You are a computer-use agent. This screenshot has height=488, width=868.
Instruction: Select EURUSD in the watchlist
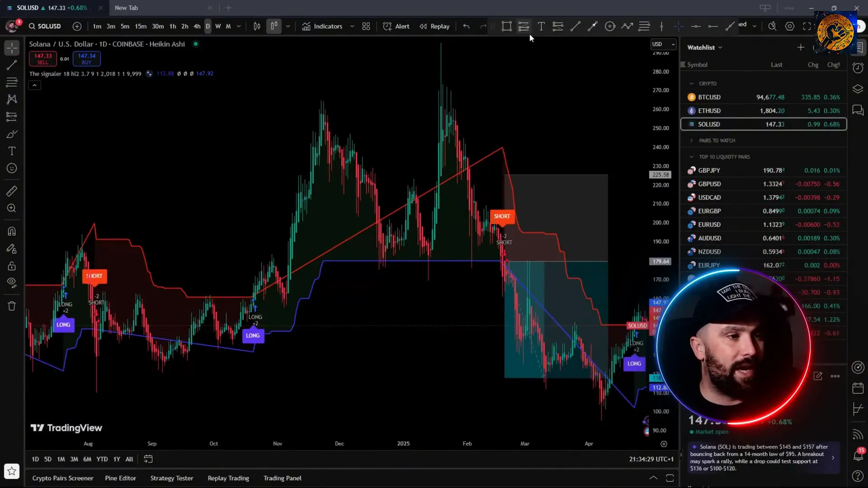tap(764, 225)
